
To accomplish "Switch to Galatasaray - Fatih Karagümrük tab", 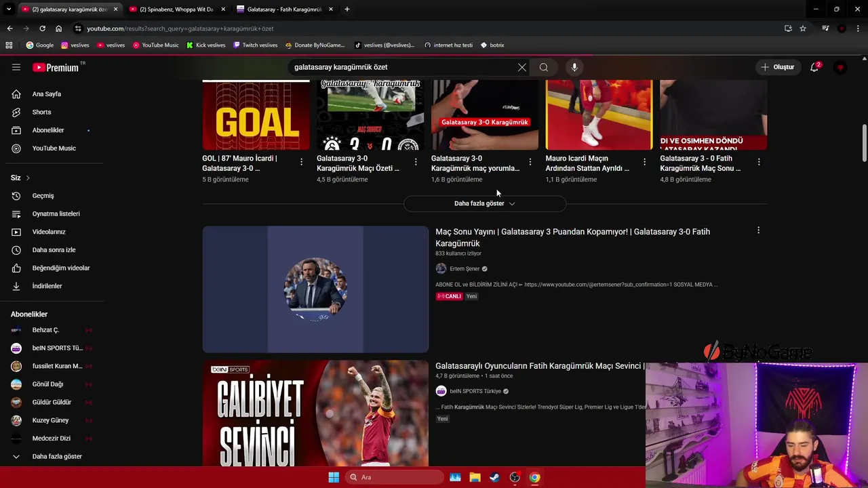I will (284, 9).
